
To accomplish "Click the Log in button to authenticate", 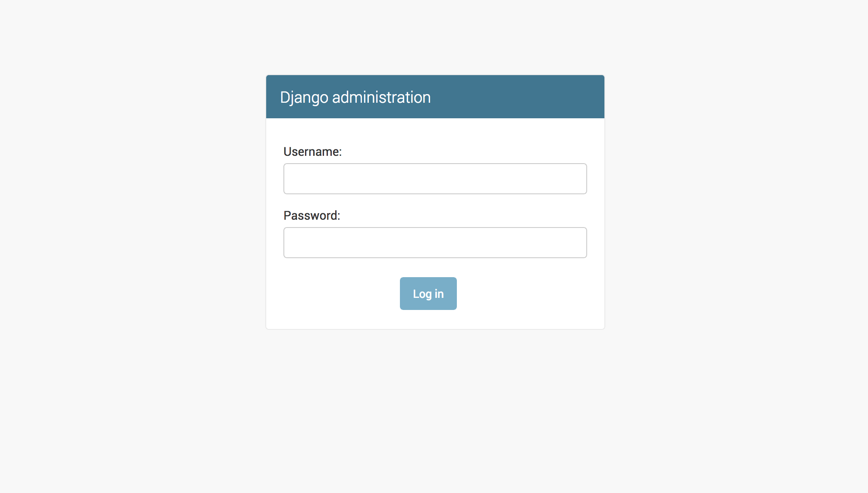I will 428,293.
